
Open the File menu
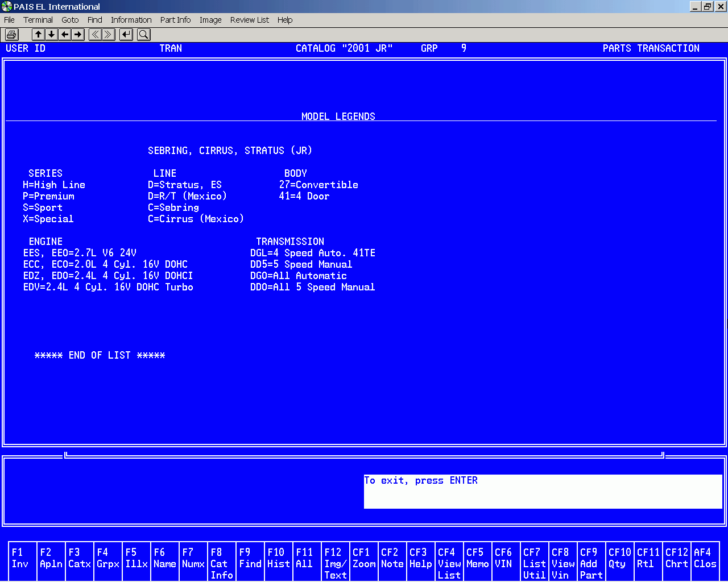[9, 20]
